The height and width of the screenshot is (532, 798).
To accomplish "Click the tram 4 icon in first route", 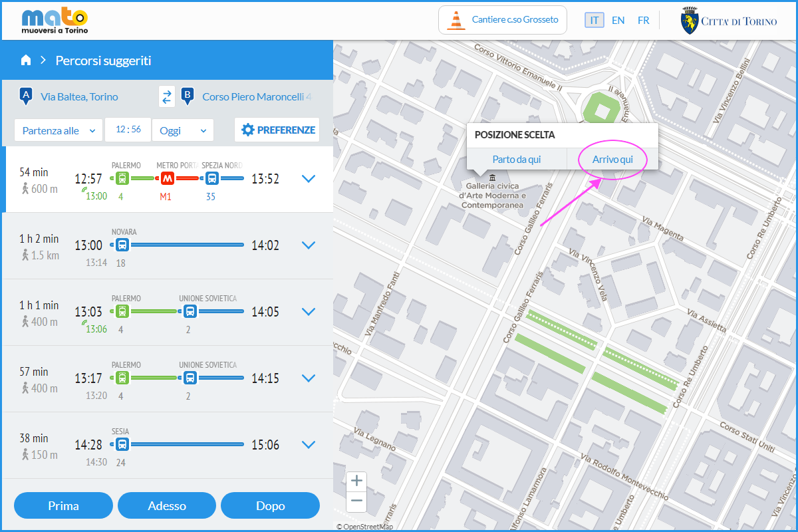I will point(122,178).
